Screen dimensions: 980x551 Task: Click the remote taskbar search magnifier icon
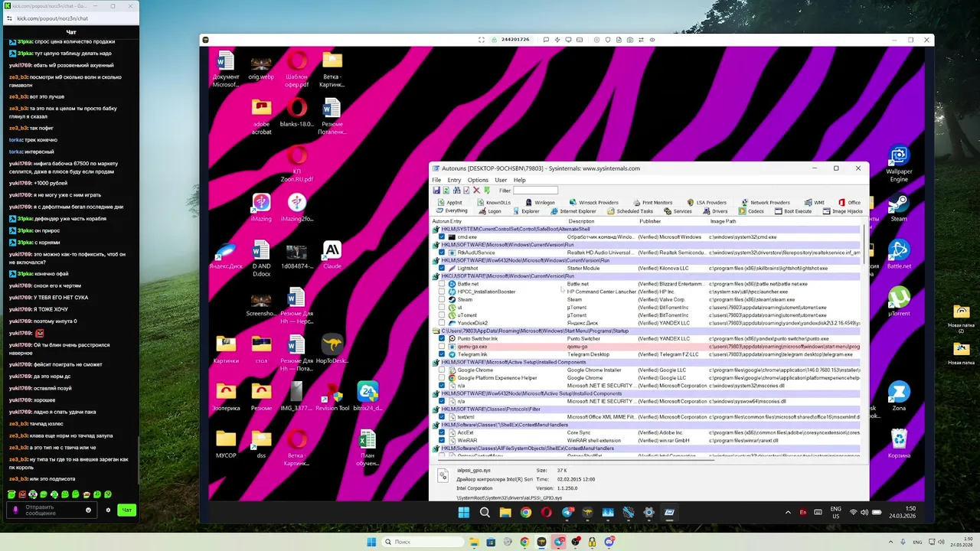point(485,513)
